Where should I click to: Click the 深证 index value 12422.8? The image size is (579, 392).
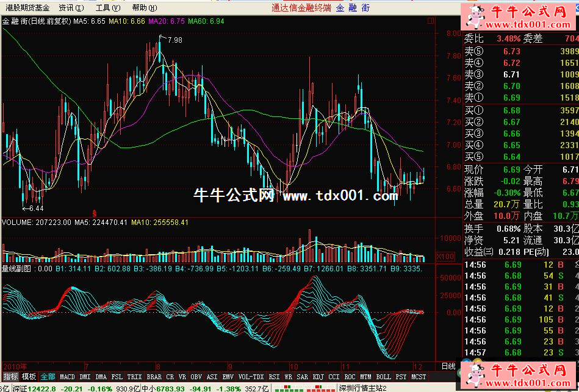point(41,388)
